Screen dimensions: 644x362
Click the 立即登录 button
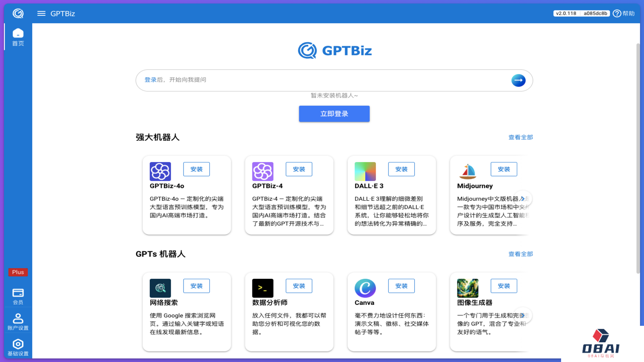coord(334,114)
